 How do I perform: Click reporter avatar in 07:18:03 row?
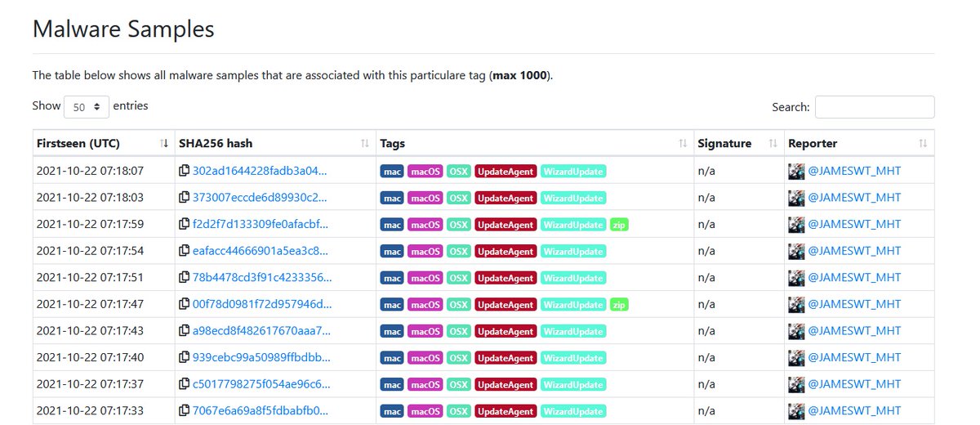coord(796,198)
